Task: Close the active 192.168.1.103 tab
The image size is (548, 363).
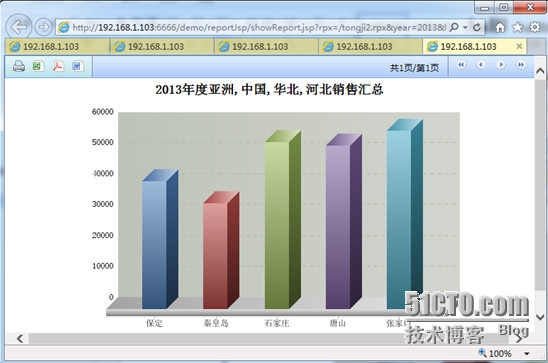Action: 519,46
